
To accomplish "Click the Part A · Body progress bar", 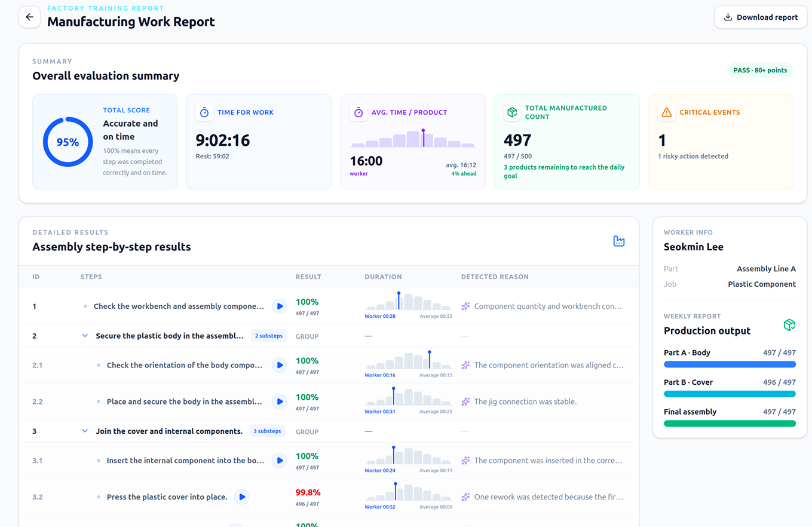I will point(730,364).
